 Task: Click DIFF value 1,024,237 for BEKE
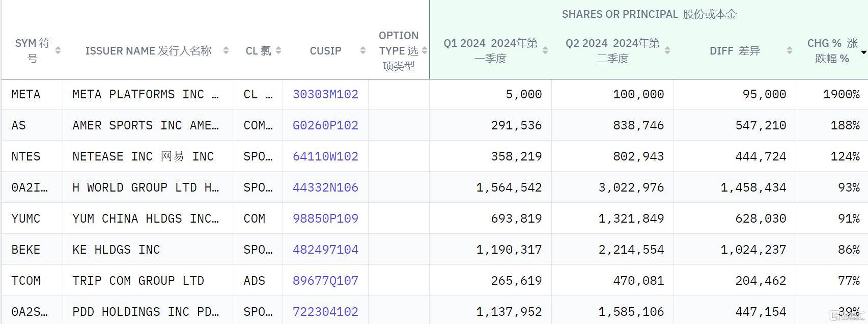point(753,250)
